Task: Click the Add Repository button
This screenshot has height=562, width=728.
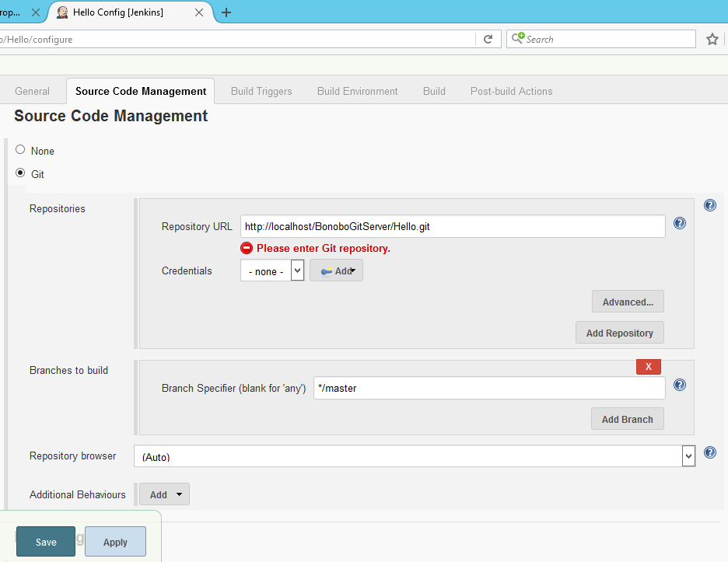Action: 620,333
